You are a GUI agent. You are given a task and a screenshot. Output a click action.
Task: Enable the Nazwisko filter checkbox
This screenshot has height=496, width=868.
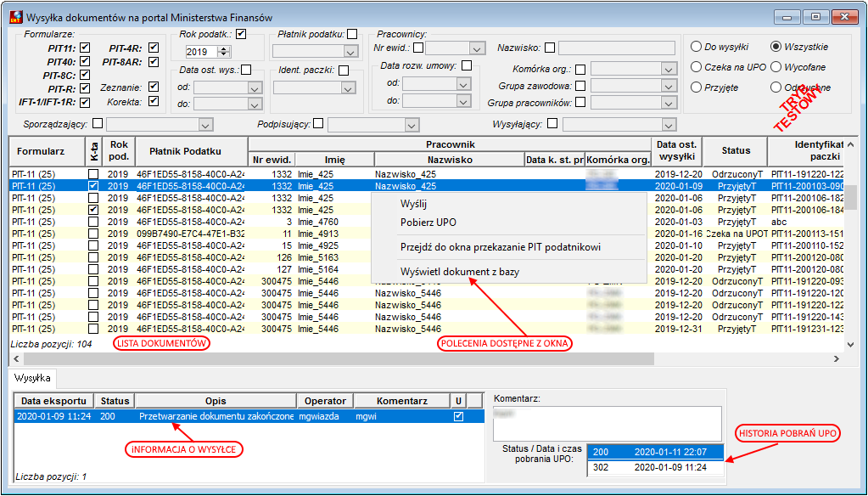550,48
